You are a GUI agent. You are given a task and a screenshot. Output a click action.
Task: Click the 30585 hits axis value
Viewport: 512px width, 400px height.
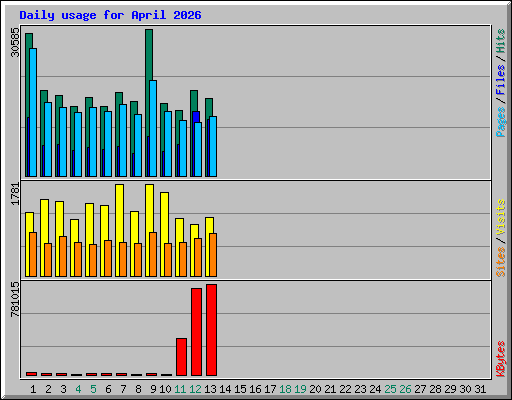[x=15, y=42]
